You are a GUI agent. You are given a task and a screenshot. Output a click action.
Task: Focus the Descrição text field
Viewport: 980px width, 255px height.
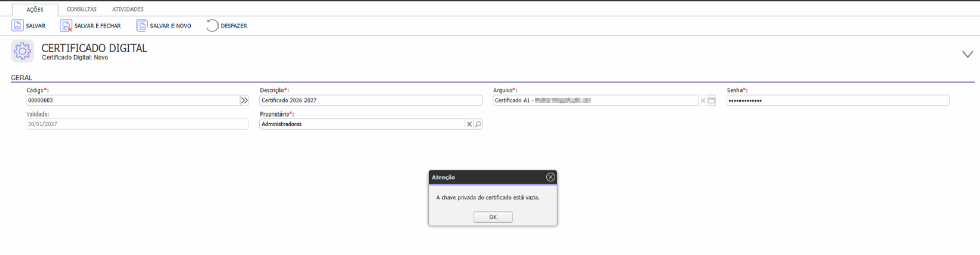click(371, 101)
